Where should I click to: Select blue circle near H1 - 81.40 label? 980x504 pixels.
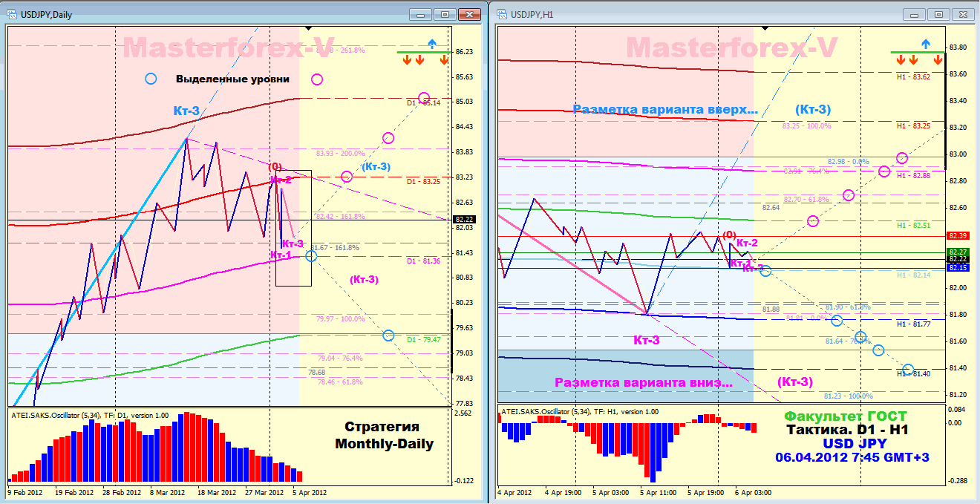908,370
